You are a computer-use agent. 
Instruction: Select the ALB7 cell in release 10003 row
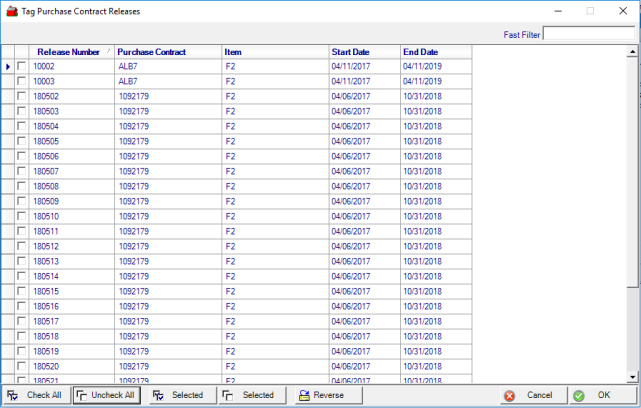[x=128, y=81]
